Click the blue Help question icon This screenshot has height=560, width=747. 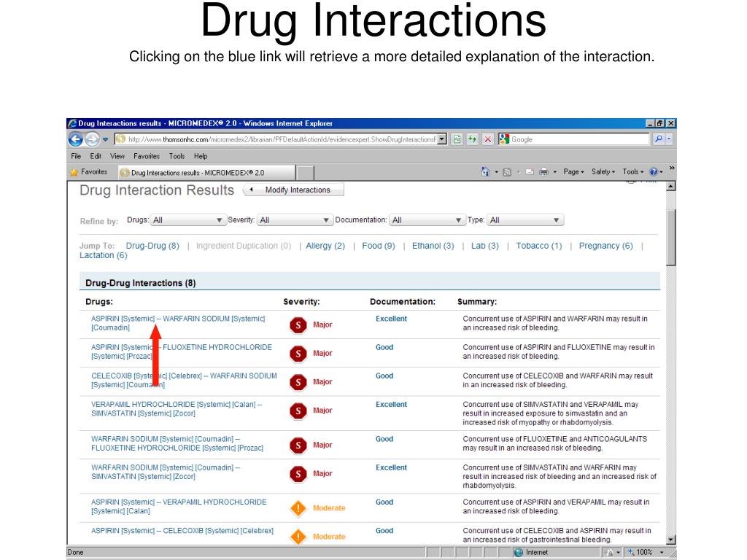tap(654, 172)
